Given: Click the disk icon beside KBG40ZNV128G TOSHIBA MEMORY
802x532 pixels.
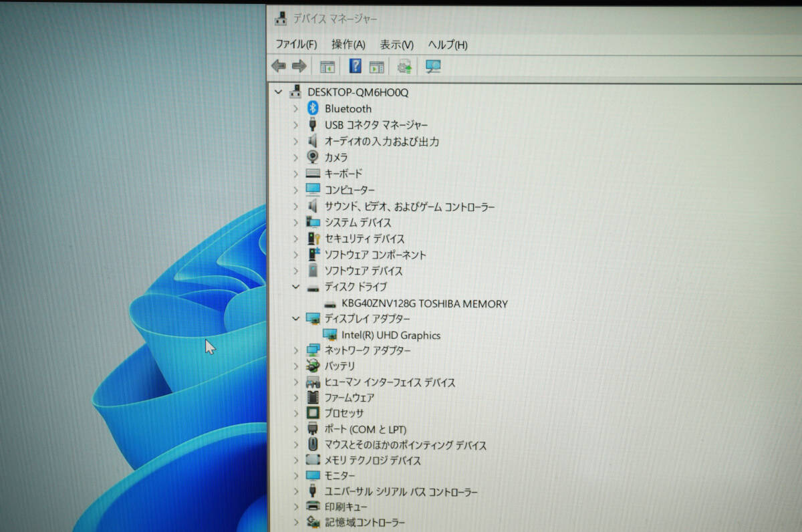Looking at the screenshot, I should pos(330,303).
